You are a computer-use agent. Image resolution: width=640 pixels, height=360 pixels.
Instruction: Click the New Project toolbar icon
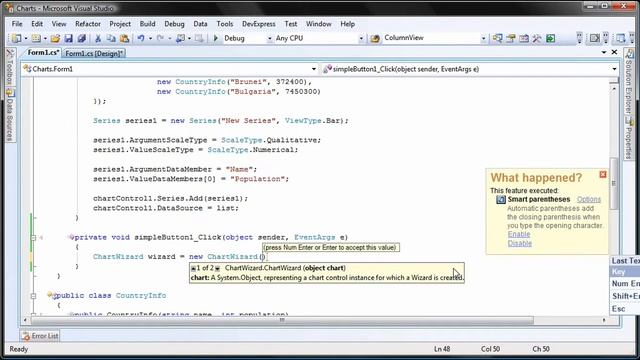[16, 38]
